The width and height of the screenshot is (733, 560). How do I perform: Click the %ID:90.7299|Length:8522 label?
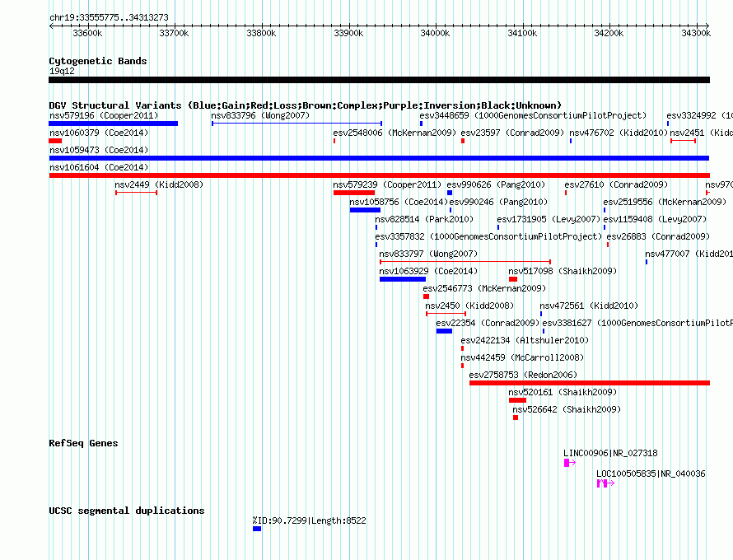coord(309,520)
